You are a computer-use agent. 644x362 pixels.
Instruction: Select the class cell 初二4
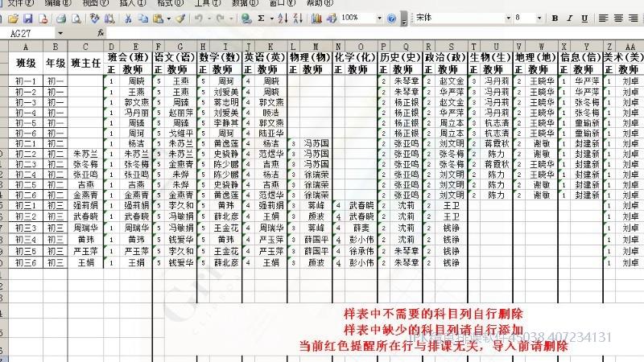pos(26,175)
